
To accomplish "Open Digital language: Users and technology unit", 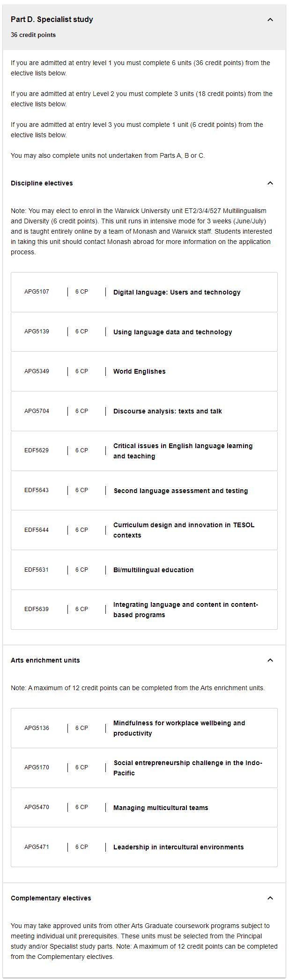I will (177, 292).
